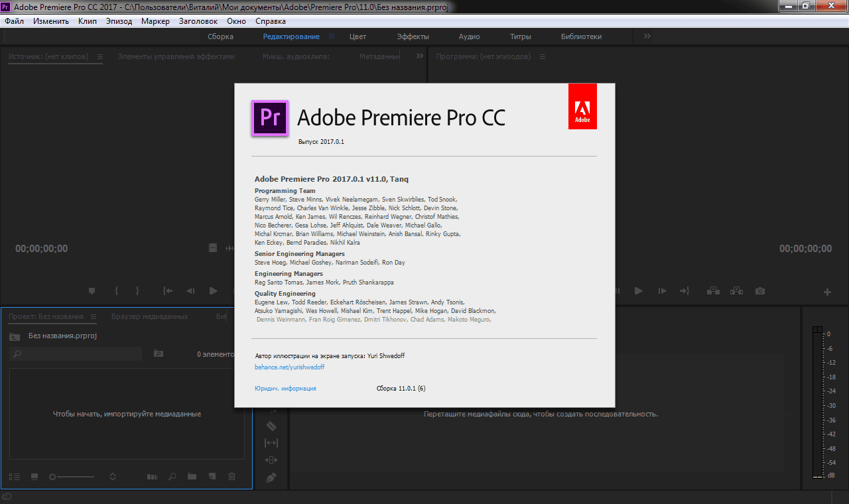Image resolution: width=849 pixels, height=504 pixels.
Task: Open the Маркер menu
Action: tap(155, 21)
